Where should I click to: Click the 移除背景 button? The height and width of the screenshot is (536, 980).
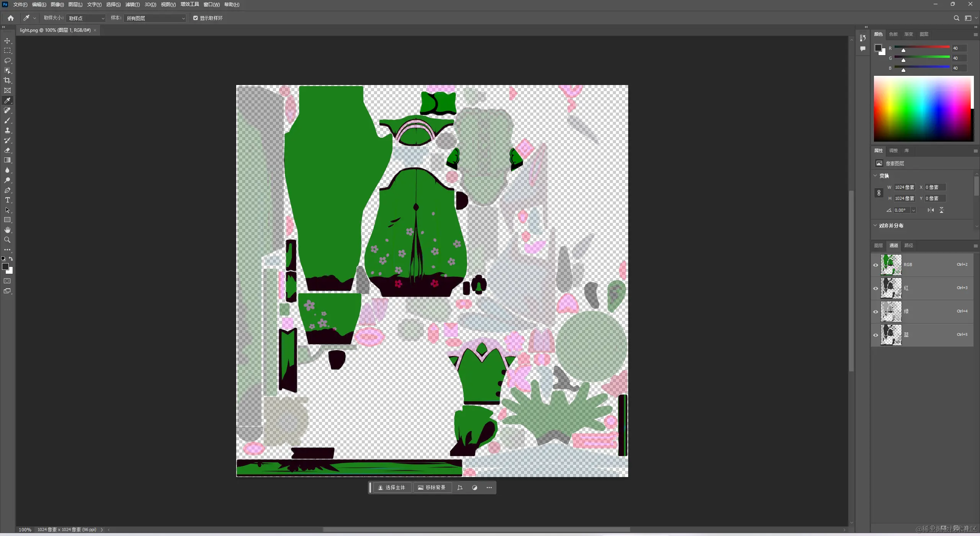pos(432,487)
